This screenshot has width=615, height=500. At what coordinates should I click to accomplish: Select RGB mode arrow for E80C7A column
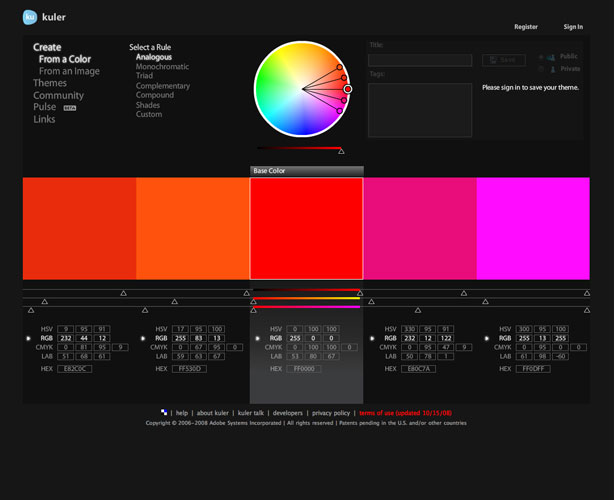point(372,338)
